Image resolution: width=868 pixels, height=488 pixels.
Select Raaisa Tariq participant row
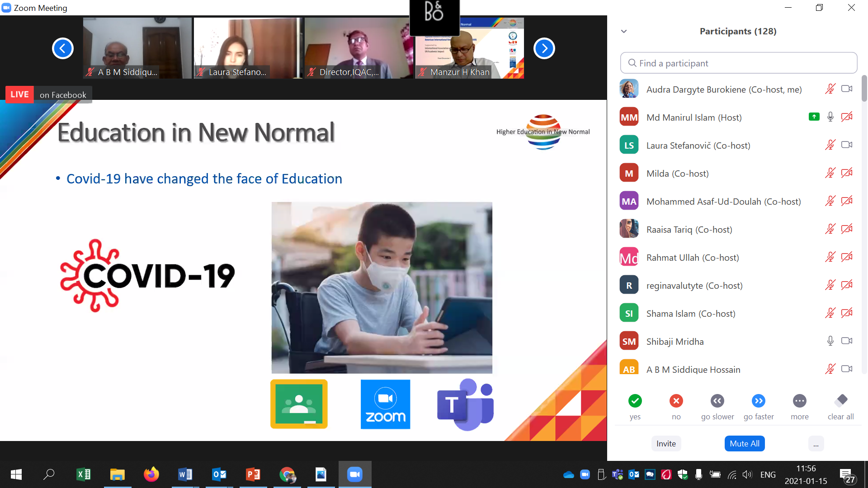point(737,229)
